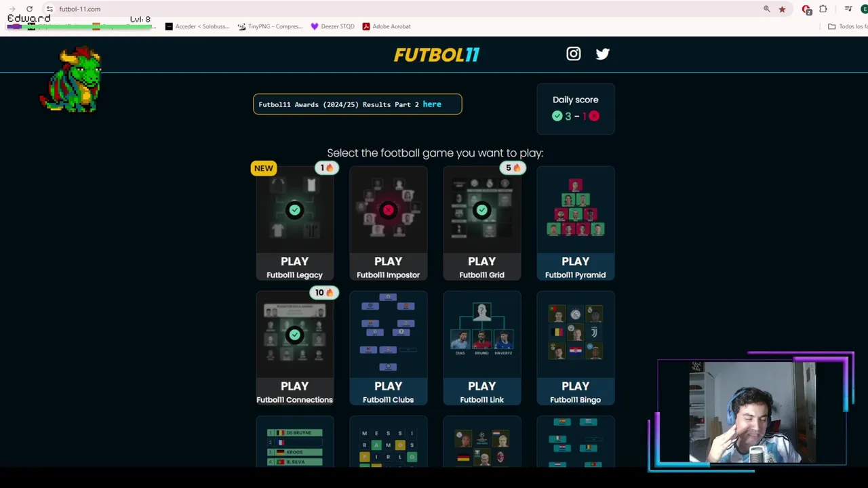Viewport: 868px width, 488px height.
Task: Click green check in Daily score
Action: click(x=557, y=116)
